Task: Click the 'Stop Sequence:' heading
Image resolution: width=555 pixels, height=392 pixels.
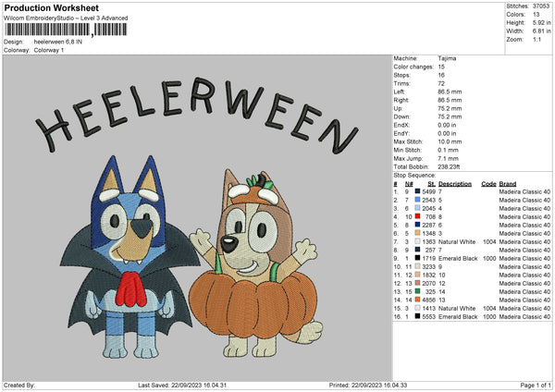Action: (x=414, y=175)
